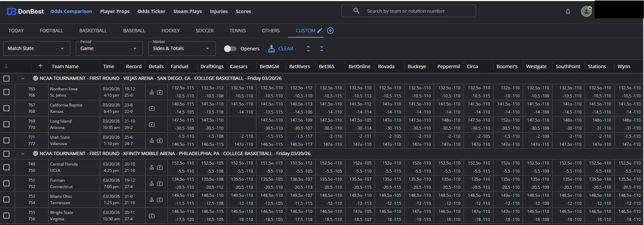Click the Clear broom icon

point(272,48)
